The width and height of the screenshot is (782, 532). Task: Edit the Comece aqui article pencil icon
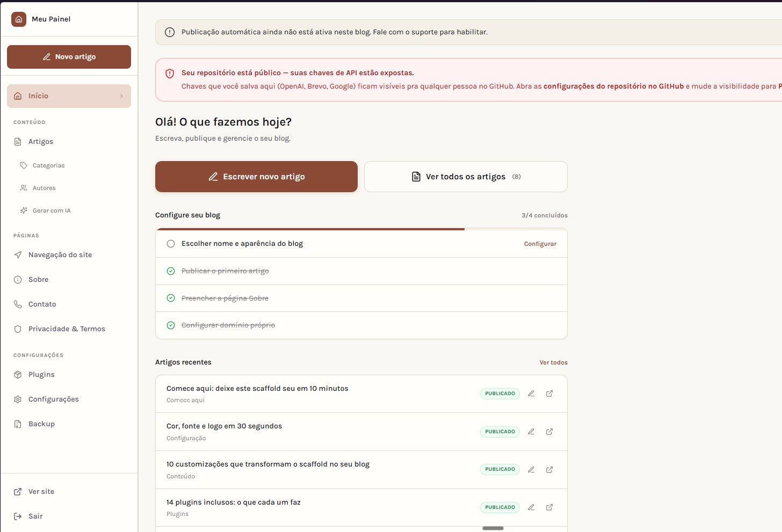531,393
